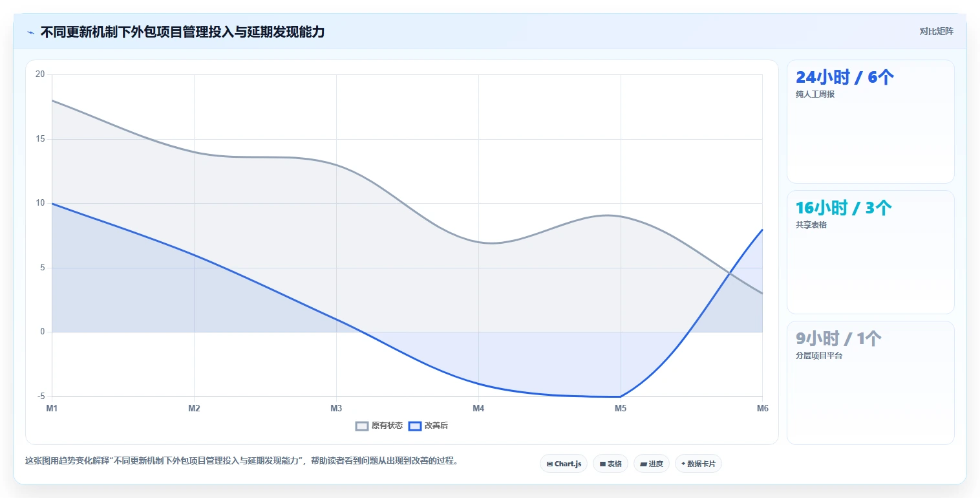
Task: Open the 共享表格 data card
Action: pos(870,252)
